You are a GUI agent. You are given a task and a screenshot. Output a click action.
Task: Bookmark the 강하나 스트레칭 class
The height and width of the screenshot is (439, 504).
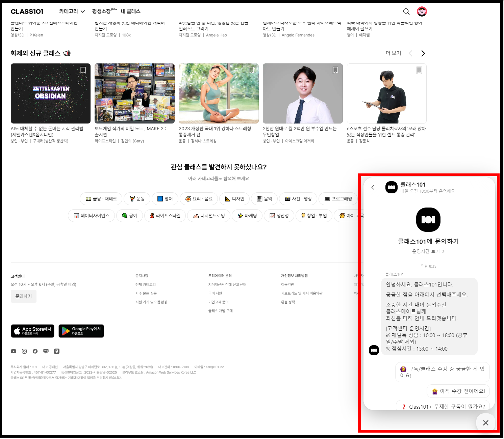pyautogui.click(x=251, y=70)
